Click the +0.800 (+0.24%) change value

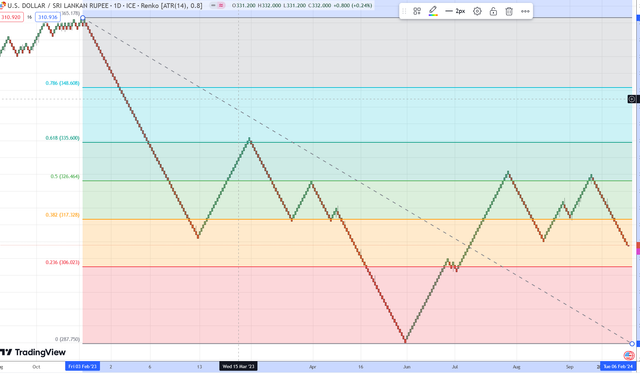(354, 6)
